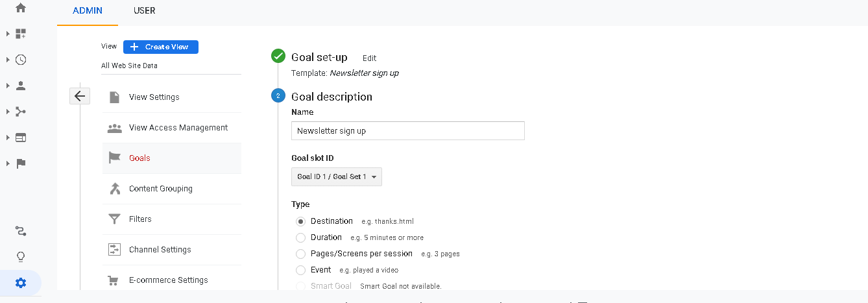Open Audience reports person icon

21,86
